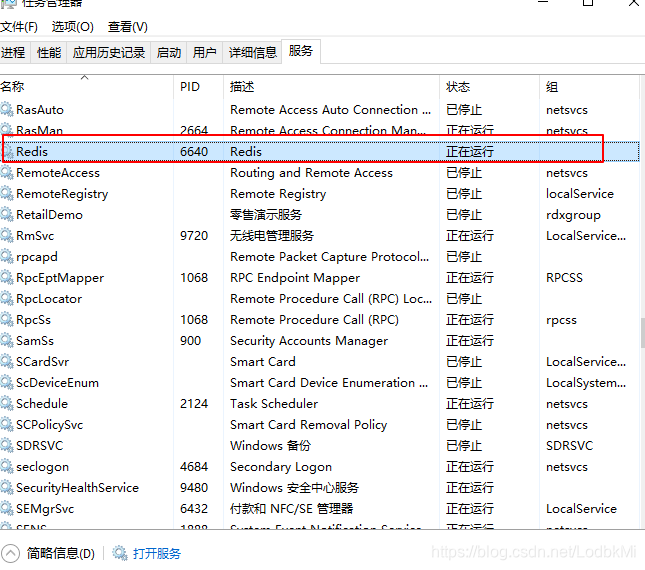The image size is (645, 570).
Task: Open the 选项(O) menu
Action: point(72,27)
